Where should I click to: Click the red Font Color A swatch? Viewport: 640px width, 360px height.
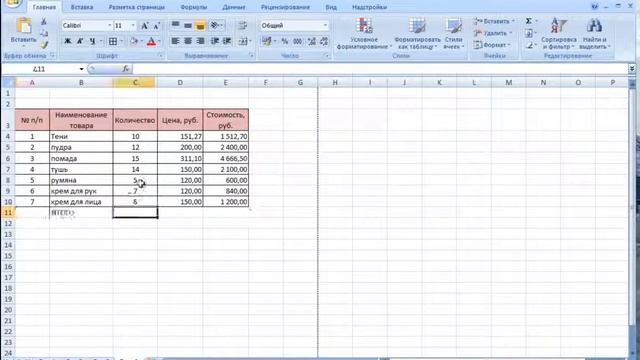tap(151, 41)
